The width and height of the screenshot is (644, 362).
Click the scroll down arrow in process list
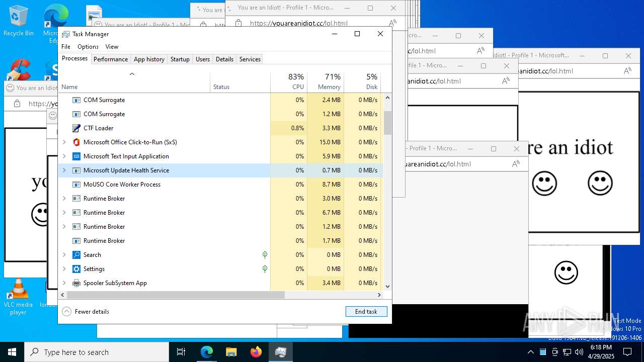(387, 287)
